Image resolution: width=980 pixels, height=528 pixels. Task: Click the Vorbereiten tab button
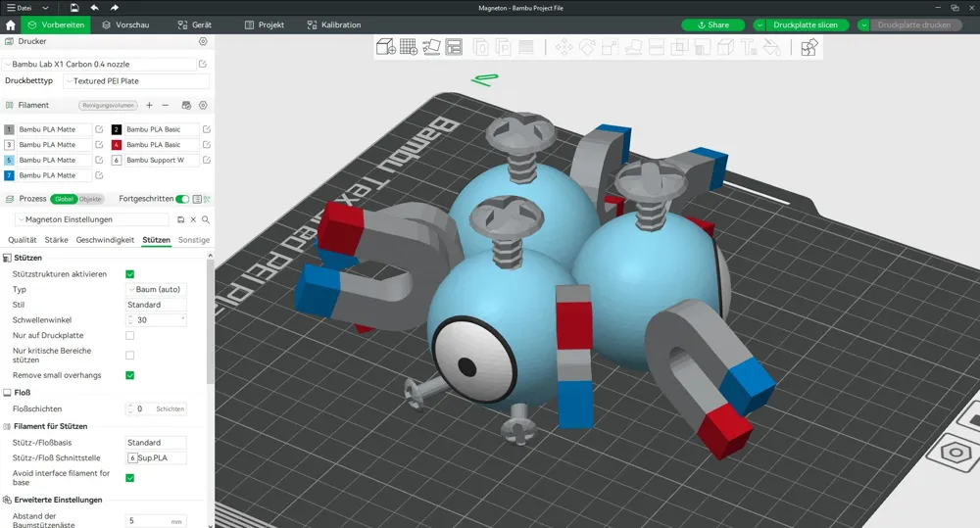tap(56, 25)
